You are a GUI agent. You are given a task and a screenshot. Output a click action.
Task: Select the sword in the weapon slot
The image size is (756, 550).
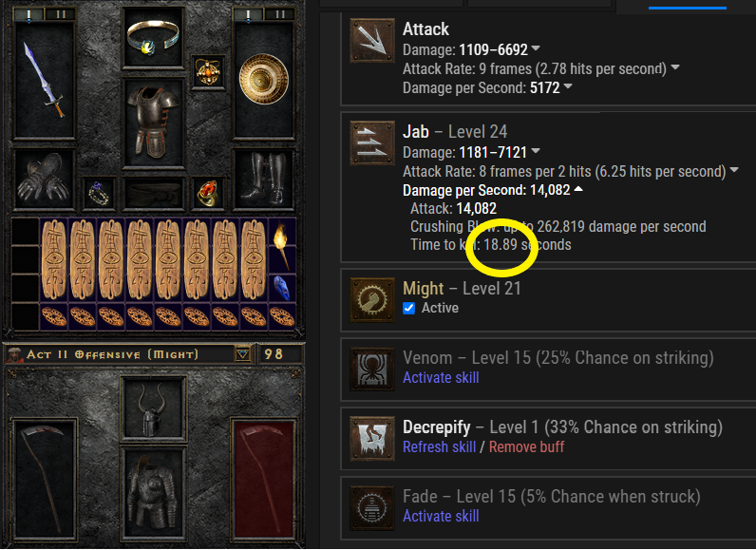(x=45, y=79)
